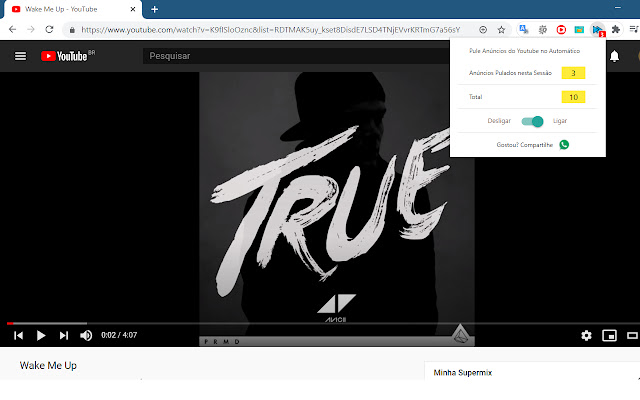640x400 pixels.
Task: Open the Minha Supermix playlist header
Action: click(463, 373)
